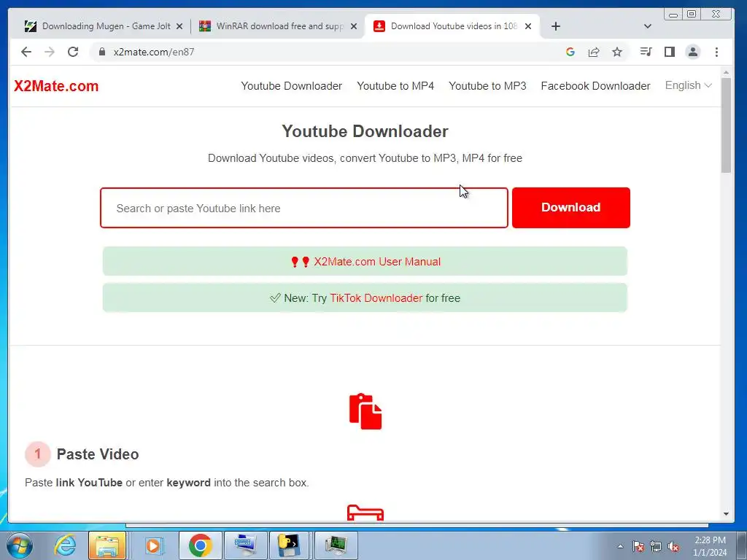Click the scrollbar down arrow
Viewport: 747px width, 560px height.
coord(726,514)
